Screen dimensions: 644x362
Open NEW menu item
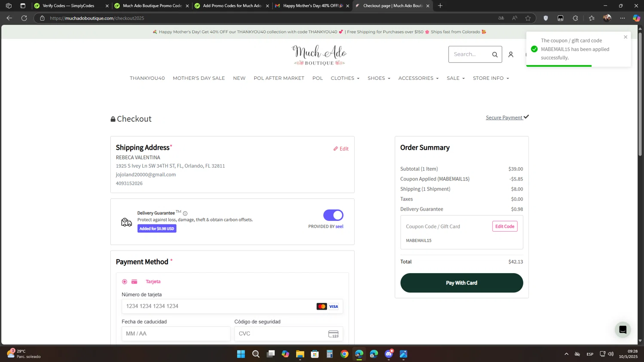pyautogui.click(x=239, y=78)
